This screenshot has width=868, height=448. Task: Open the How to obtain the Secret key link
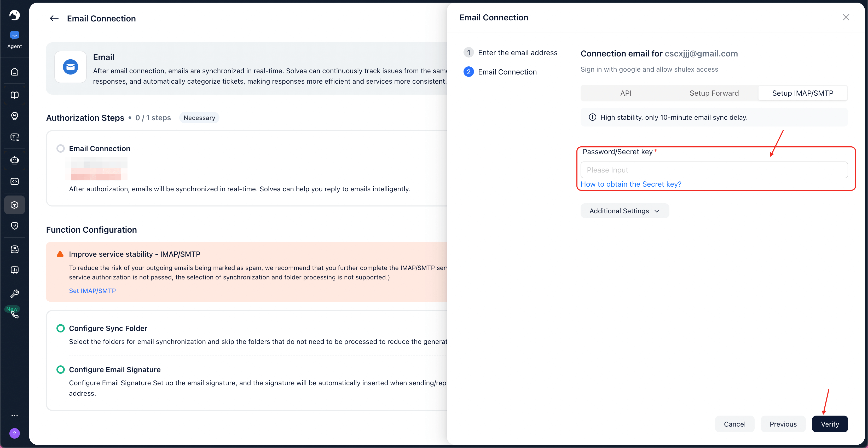coord(631,184)
